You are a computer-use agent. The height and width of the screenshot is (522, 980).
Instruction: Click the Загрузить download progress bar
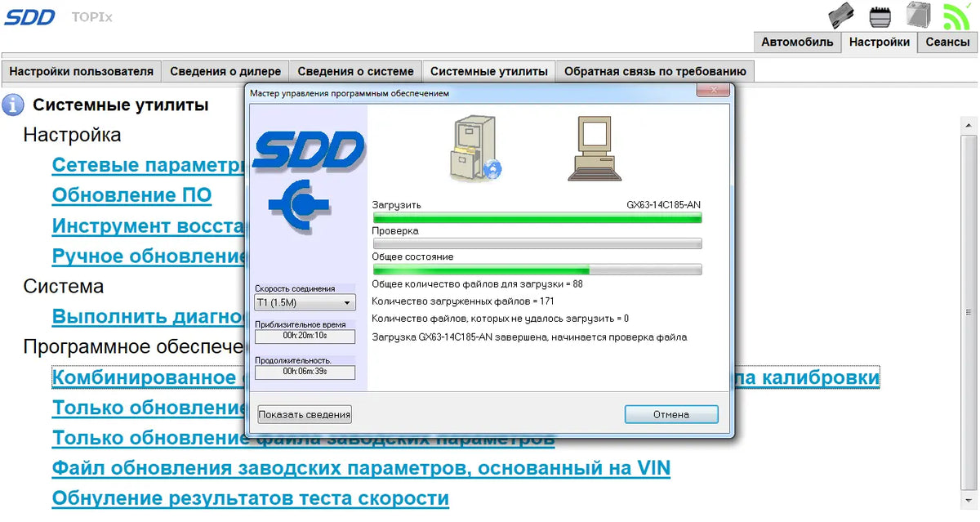tap(537, 217)
